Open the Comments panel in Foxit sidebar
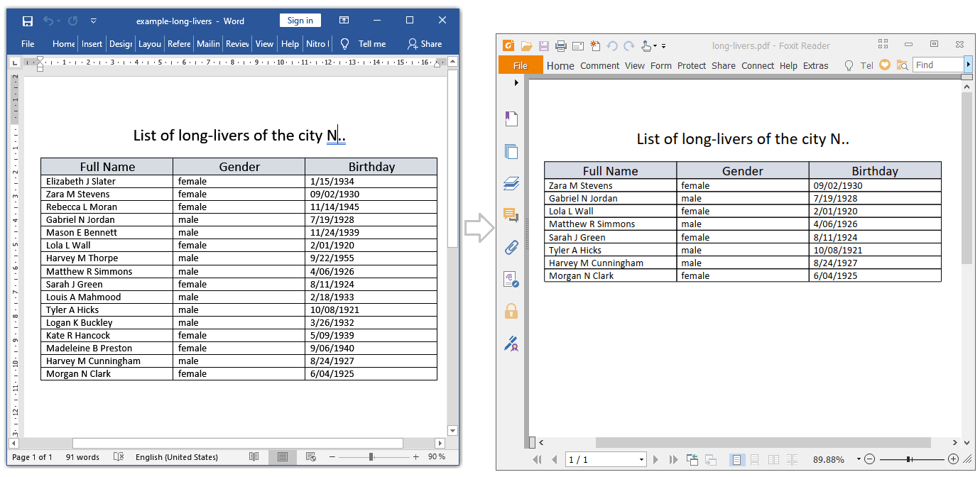The height and width of the screenshot is (477, 980). coord(511,215)
